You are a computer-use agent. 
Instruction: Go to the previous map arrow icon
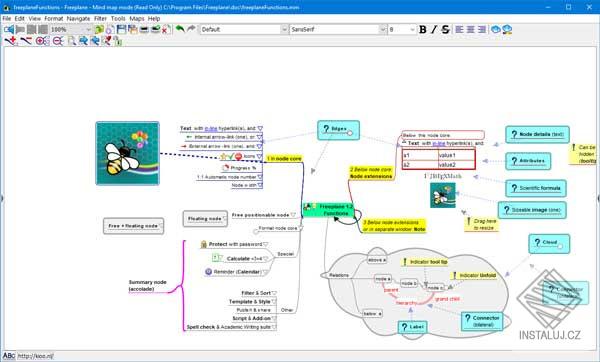tap(8, 29)
